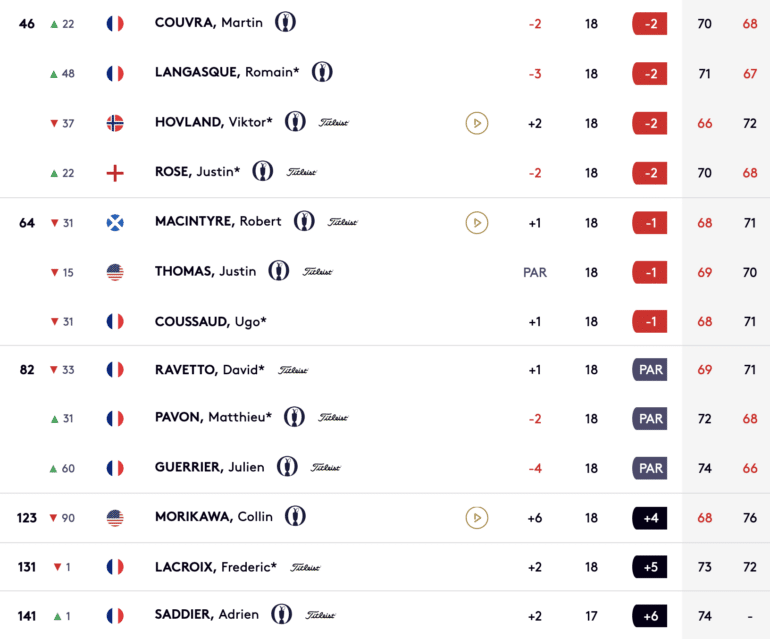
Task: Click the Norway flag beside Hovland
Action: click(115, 123)
